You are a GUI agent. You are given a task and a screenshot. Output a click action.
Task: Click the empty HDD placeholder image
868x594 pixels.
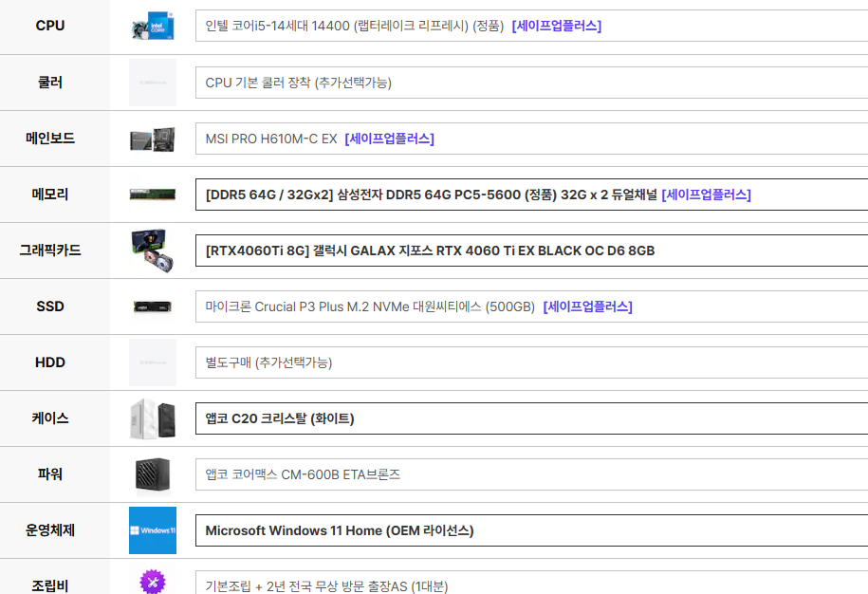click(x=153, y=362)
